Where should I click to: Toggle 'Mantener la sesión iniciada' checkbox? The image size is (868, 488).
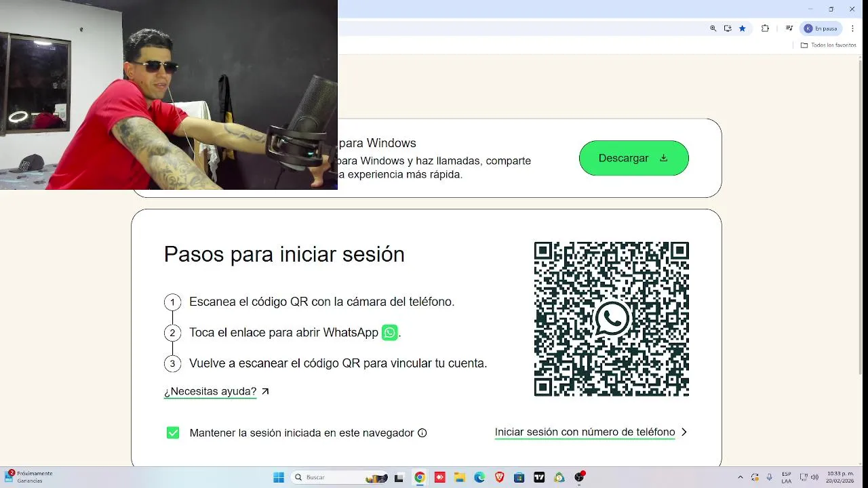(x=173, y=432)
